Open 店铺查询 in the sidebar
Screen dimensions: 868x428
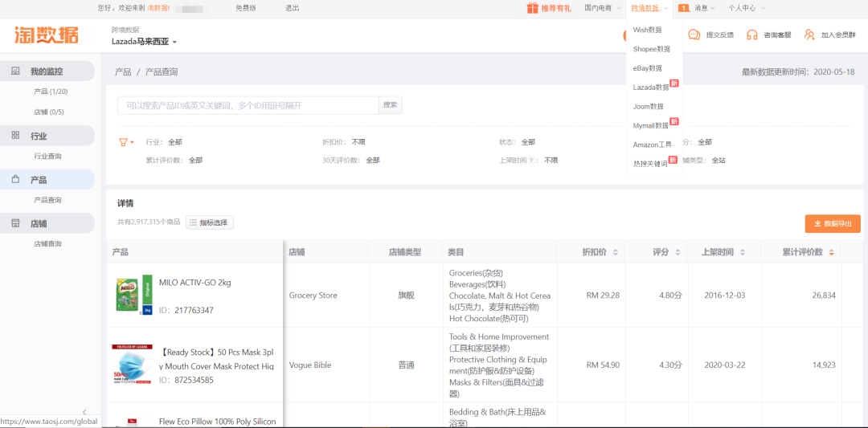point(47,244)
